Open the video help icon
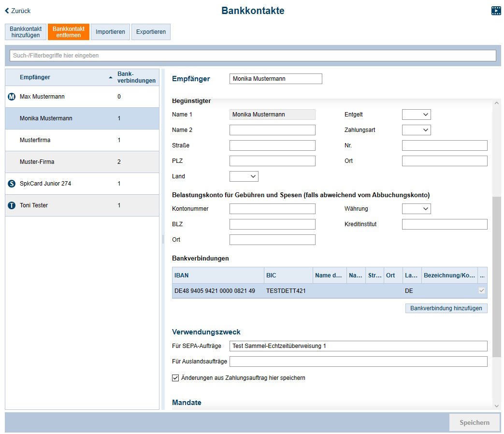The image size is (504, 434). pyautogui.click(x=496, y=11)
